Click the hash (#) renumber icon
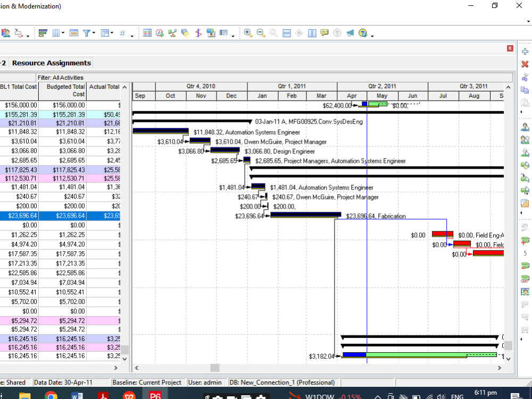This screenshot has width=532, height=399. (122, 33)
